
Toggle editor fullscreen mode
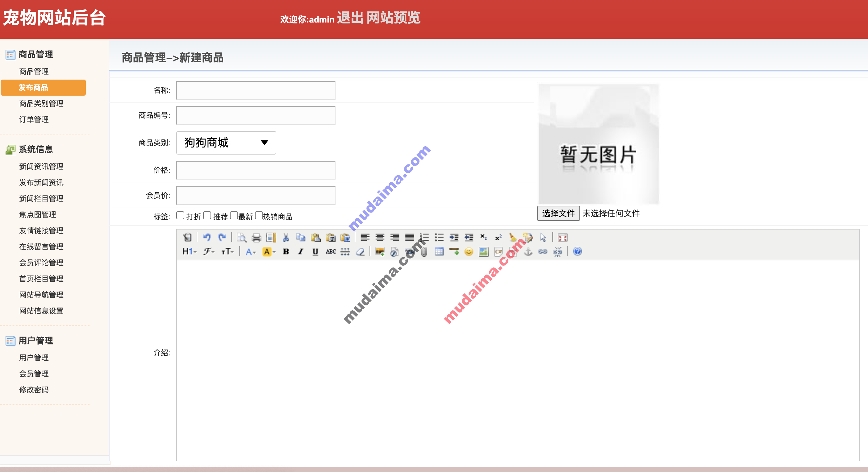[562, 237]
